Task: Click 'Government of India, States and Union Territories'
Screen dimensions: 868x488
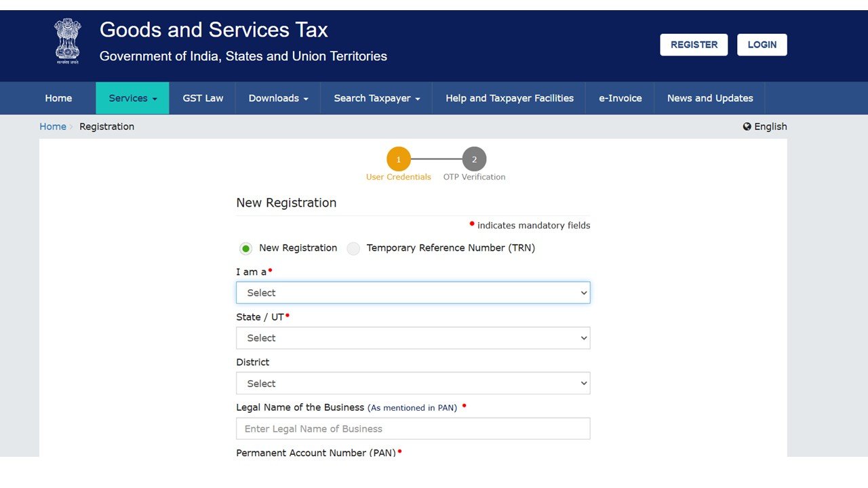Action: [x=243, y=56]
